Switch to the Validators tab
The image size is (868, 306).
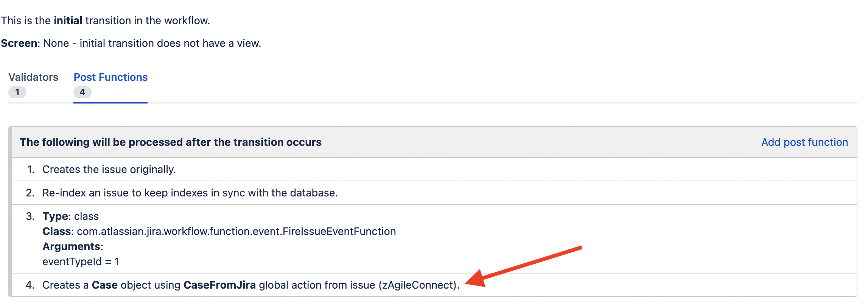(x=33, y=77)
